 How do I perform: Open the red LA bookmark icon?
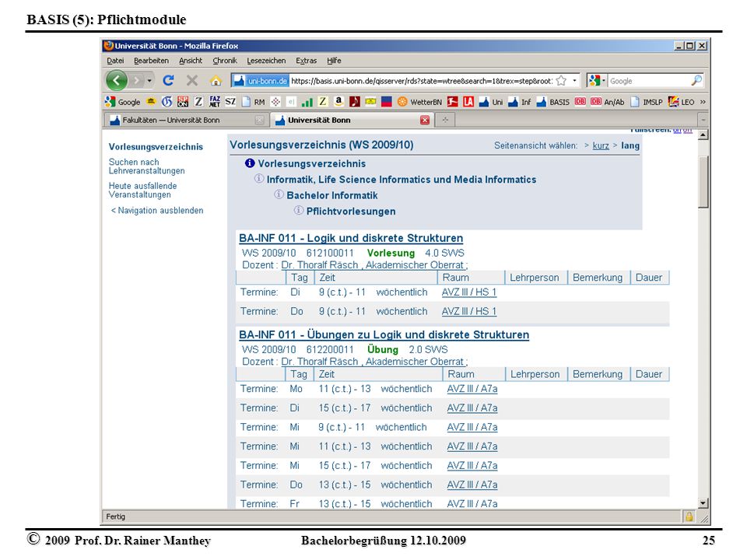point(468,102)
